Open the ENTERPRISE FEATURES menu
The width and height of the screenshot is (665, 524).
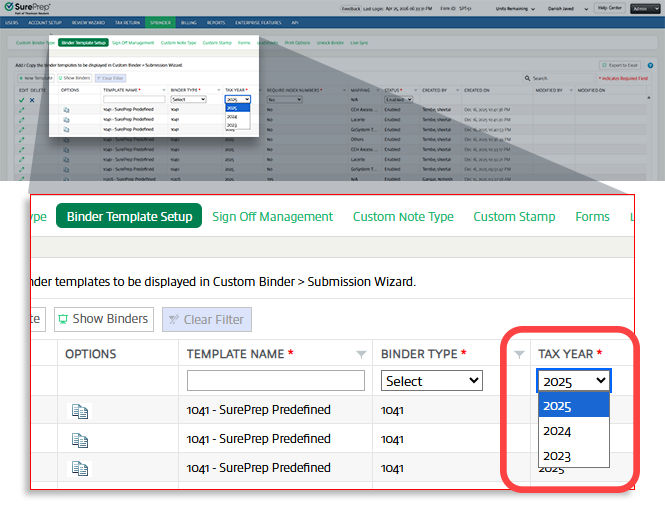coord(258,22)
